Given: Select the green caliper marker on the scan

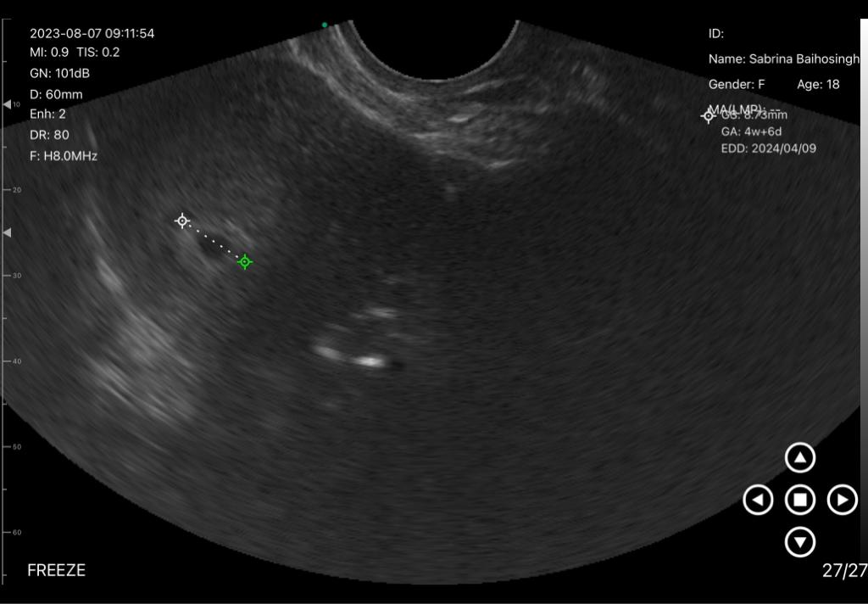Looking at the screenshot, I should (x=245, y=261).
